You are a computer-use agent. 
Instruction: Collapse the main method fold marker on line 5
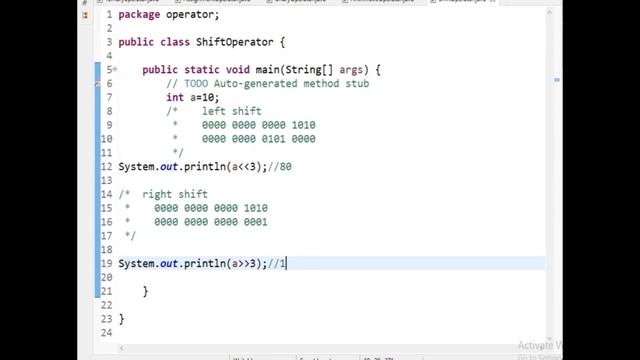coord(115,69)
